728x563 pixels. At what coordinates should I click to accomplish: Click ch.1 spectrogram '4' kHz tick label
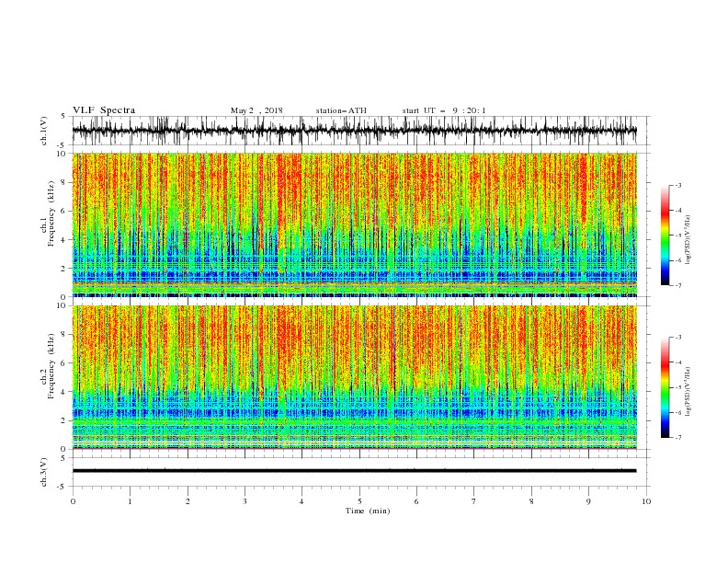[x=64, y=240]
